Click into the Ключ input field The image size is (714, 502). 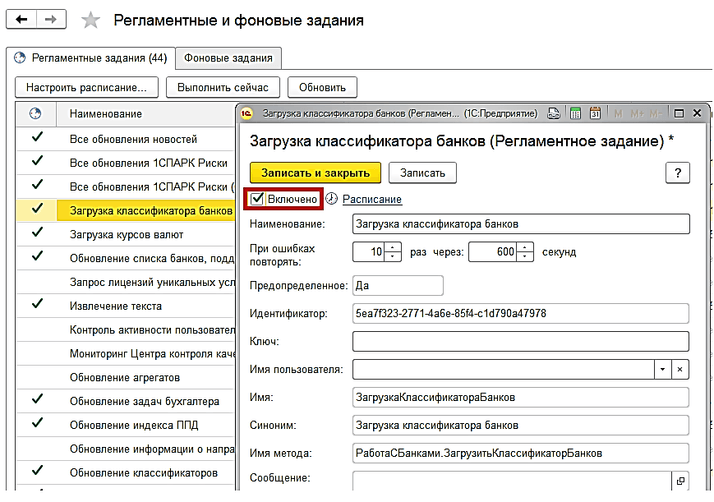point(520,342)
